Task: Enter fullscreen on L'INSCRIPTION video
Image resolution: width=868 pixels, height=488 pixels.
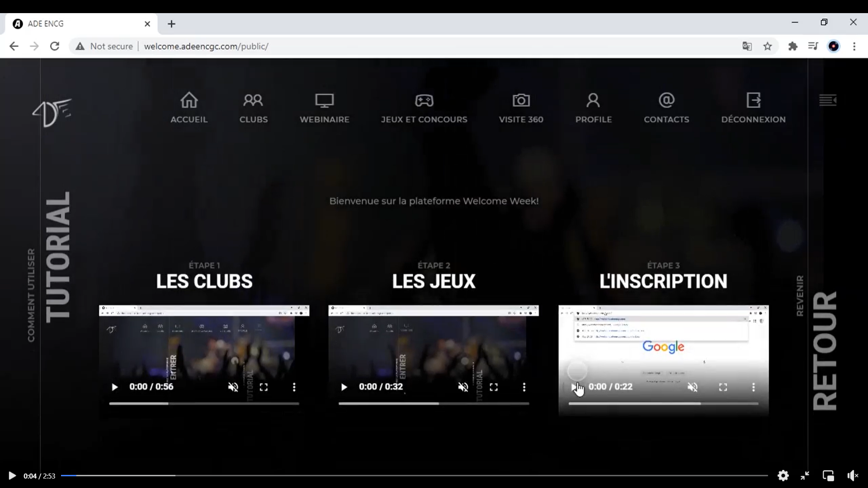Action: (722, 387)
